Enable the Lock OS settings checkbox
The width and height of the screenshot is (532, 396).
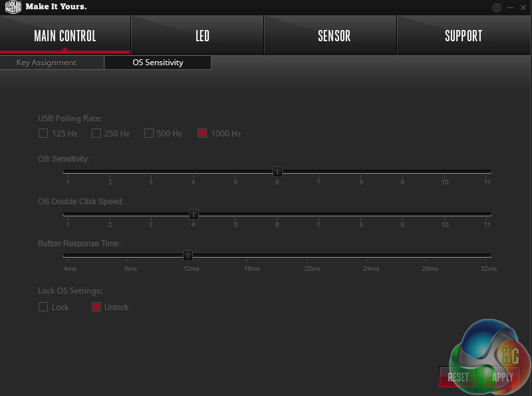pos(43,307)
